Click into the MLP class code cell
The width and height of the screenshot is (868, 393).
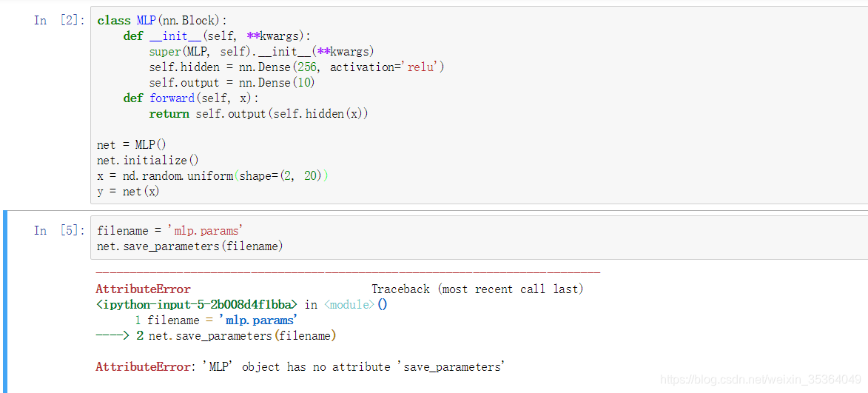point(480,105)
